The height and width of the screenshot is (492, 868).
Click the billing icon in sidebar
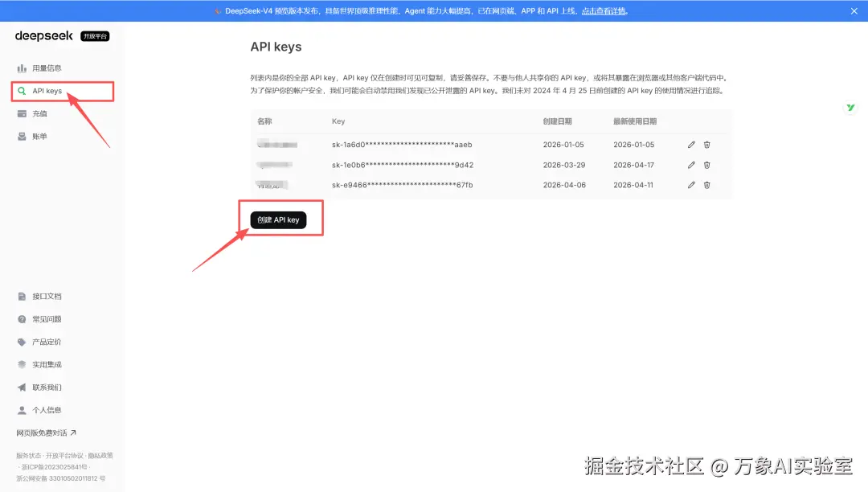[22, 136]
